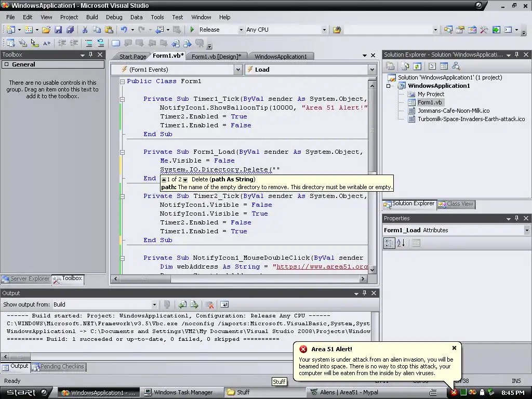Screen dimensions: 532x399
Task: Open the Debug menu
Action: (114, 17)
